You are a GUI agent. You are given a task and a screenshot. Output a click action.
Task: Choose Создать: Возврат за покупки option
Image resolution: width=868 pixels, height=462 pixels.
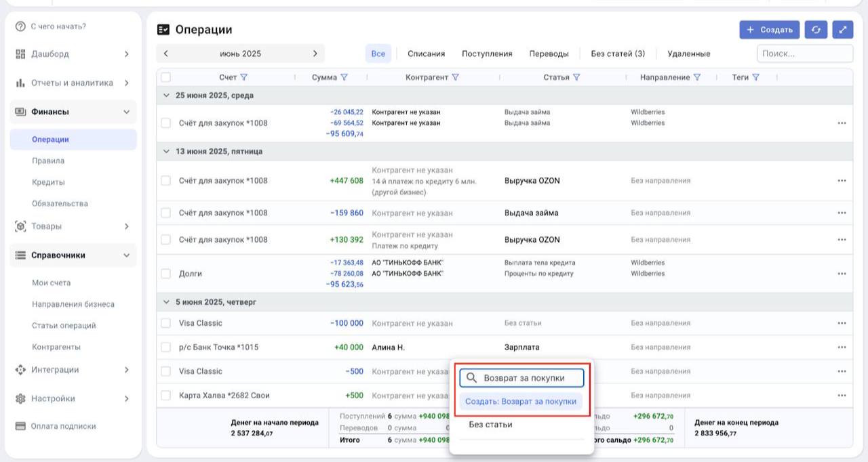[x=521, y=402]
